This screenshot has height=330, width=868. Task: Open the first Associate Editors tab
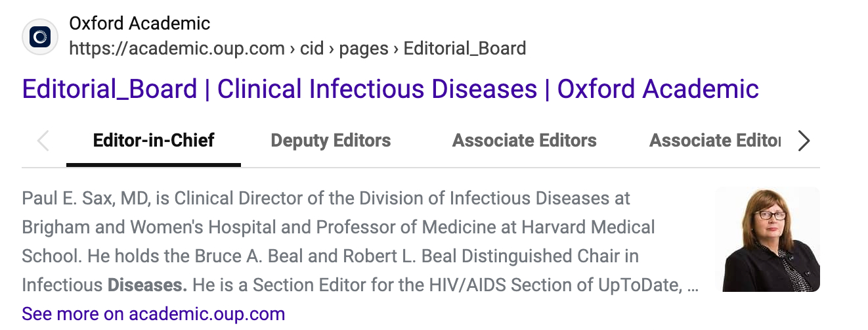pos(524,141)
